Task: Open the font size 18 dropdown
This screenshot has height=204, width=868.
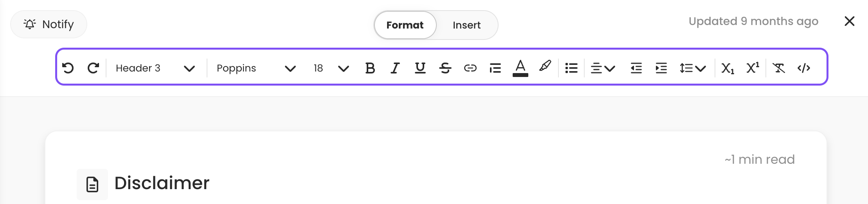Action: [331, 68]
